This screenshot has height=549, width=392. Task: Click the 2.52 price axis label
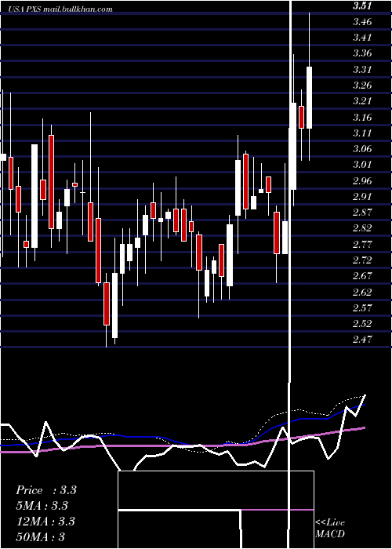[x=362, y=323]
